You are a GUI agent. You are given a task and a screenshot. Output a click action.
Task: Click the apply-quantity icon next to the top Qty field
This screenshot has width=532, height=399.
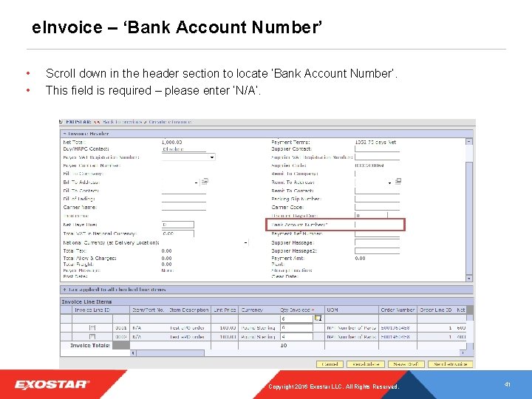click(318, 318)
